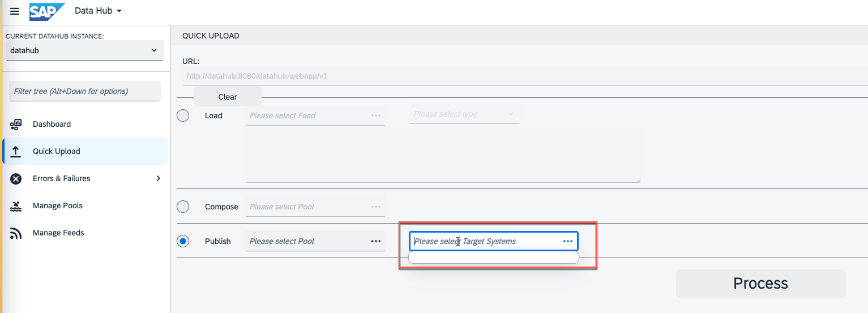This screenshot has width=868, height=313.
Task: Select the Quick Upload arrow icon
Action: (x=16, y=151)
